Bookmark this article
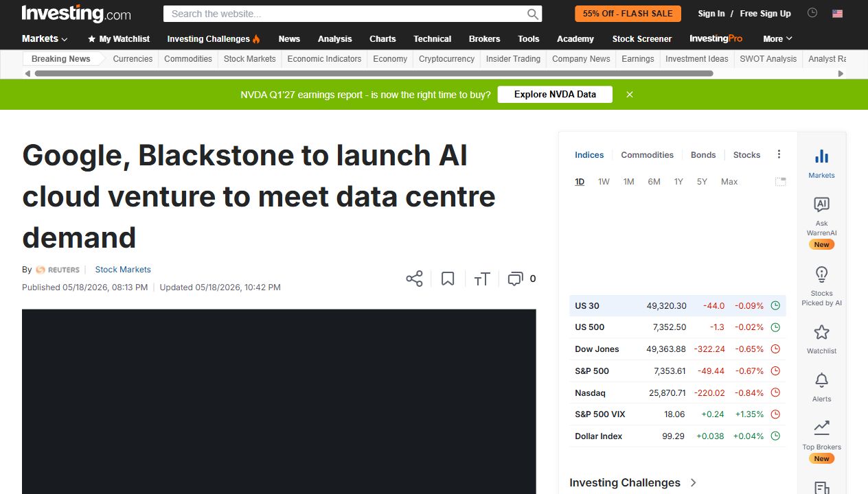 click(448, 279)
